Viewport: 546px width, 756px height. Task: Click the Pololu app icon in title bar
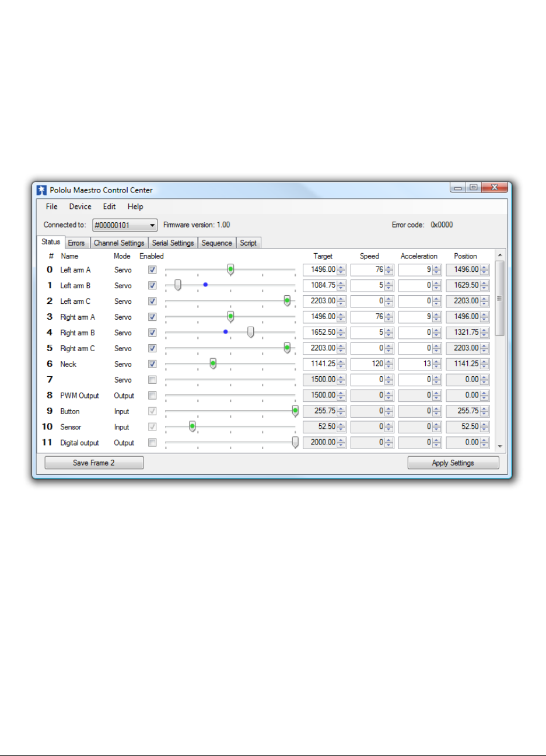coord(41,190)
